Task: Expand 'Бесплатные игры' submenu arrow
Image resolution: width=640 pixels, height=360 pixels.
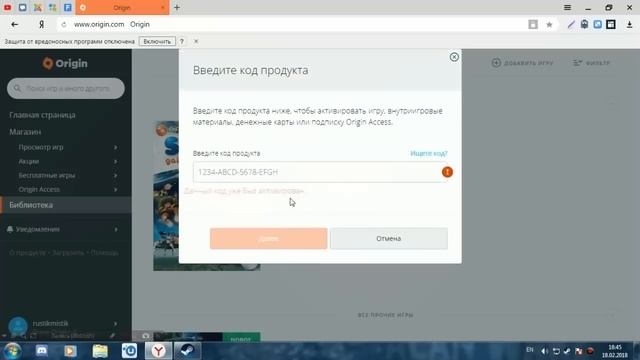Action: 116,176
